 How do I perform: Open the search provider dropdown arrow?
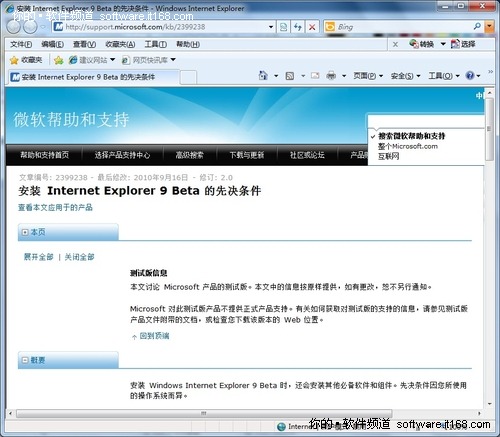(489, 27)
